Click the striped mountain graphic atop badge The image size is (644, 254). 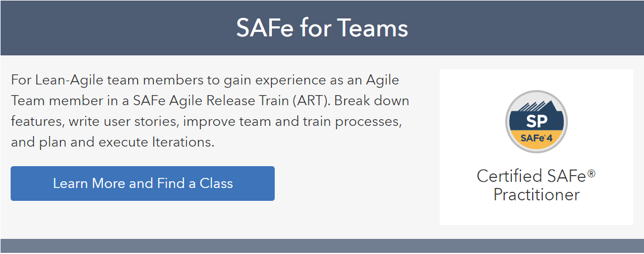click(534, 106)
